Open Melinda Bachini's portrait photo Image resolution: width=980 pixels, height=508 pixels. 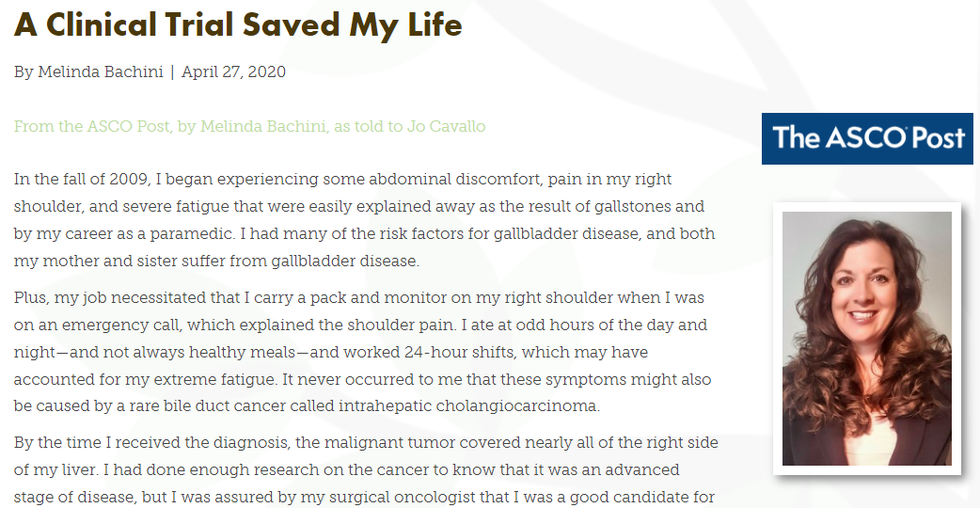[x=867, y=339]
